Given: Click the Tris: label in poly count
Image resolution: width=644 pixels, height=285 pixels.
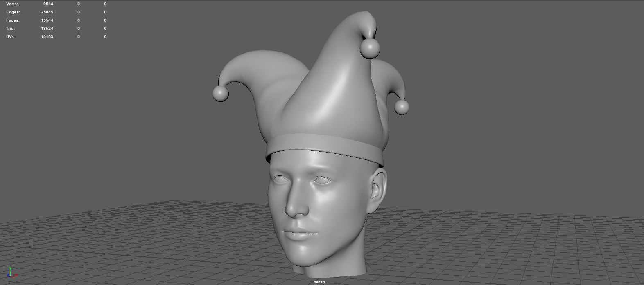Looking at the screenshot, I should pos(10,28).
